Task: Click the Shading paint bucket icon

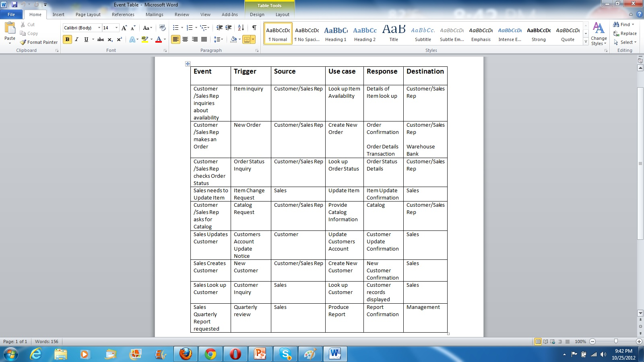Action: [233, 39]
